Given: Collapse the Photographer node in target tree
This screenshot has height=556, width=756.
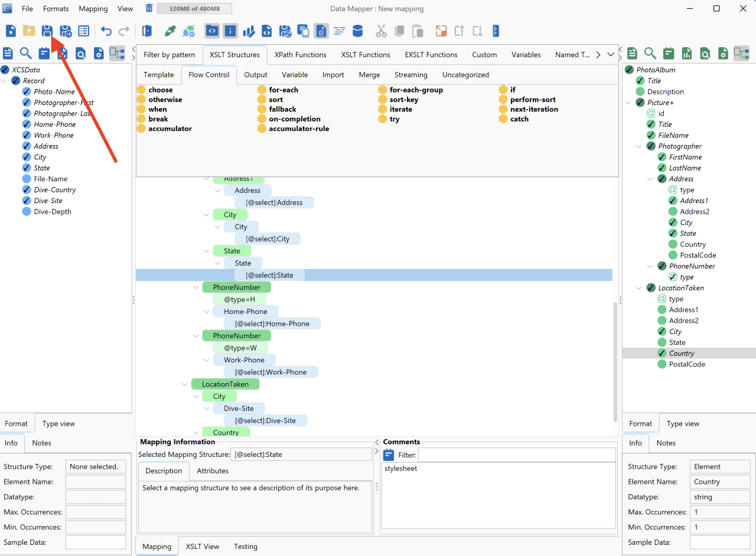Looking at the screenshot, I should pos(640,146).
